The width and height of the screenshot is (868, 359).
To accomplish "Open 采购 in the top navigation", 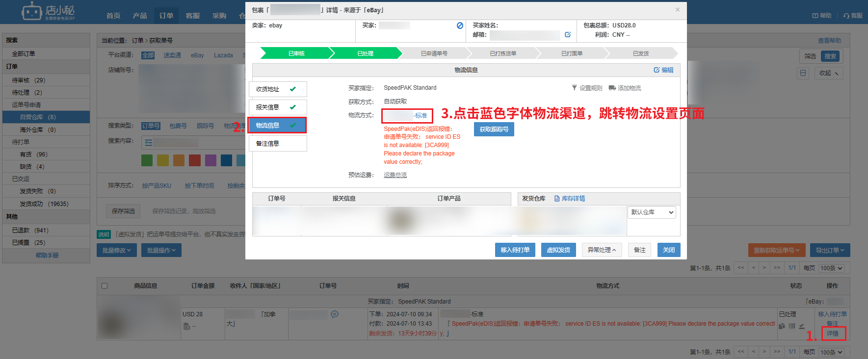I will (219, 16).
